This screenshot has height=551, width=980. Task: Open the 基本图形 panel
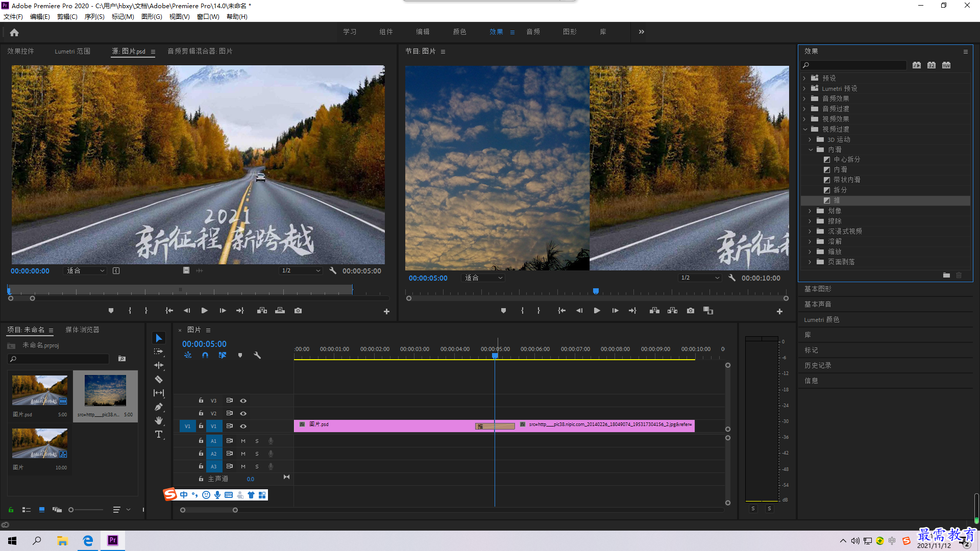click(818, 289)
